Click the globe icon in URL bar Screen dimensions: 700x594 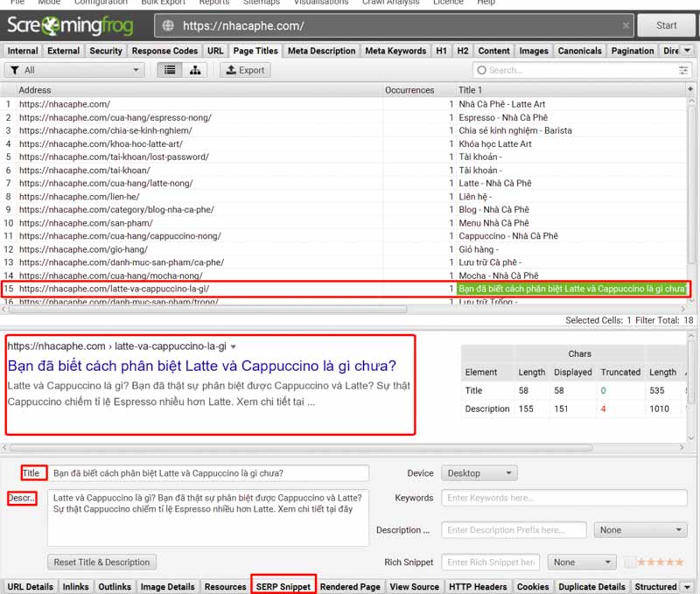coord(168,26)
